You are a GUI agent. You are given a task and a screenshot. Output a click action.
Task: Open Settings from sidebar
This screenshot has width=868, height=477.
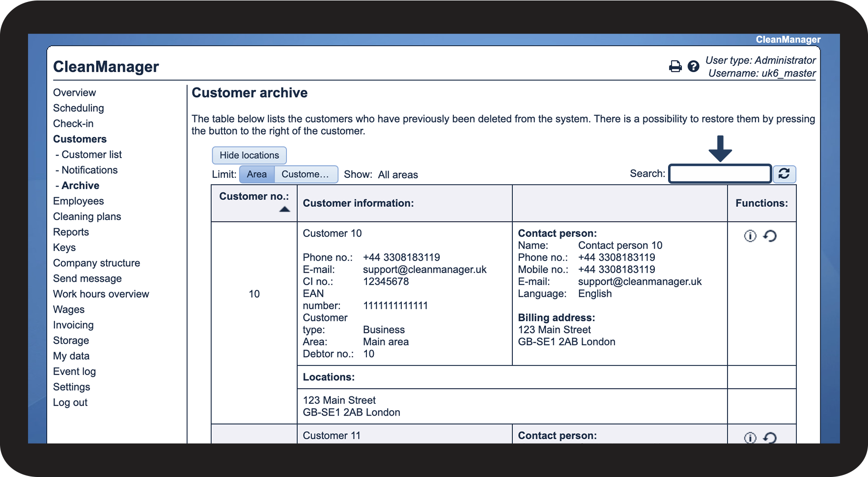click(x=72, y=387)
